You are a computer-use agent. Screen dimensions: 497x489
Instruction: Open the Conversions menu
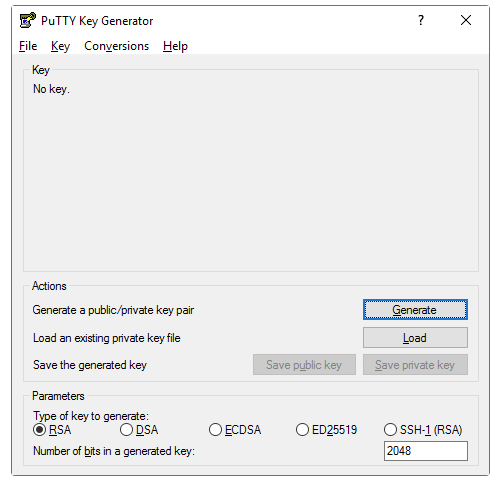(116, 46)
